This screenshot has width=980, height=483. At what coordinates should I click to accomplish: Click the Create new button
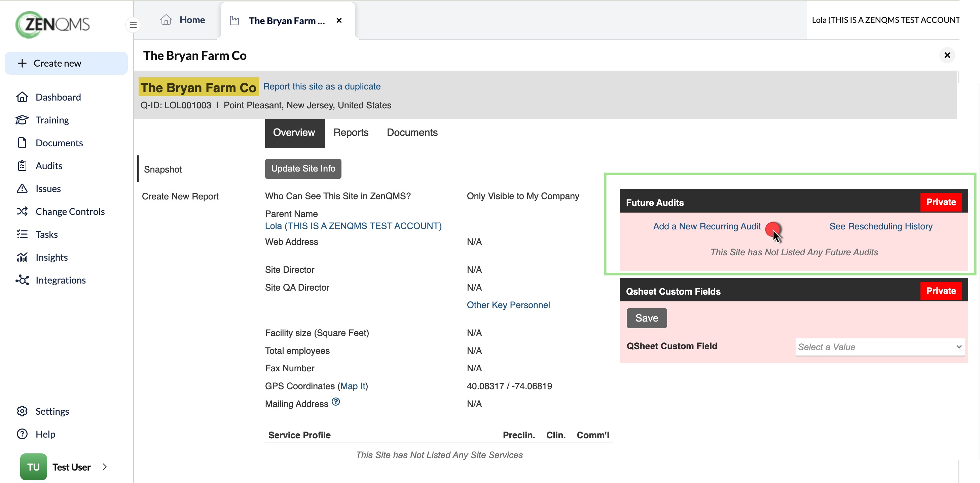click(66, 63)
